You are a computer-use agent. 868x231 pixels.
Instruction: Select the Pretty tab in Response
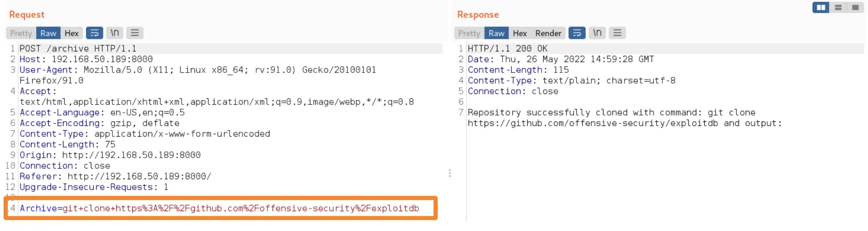(469, 33)
